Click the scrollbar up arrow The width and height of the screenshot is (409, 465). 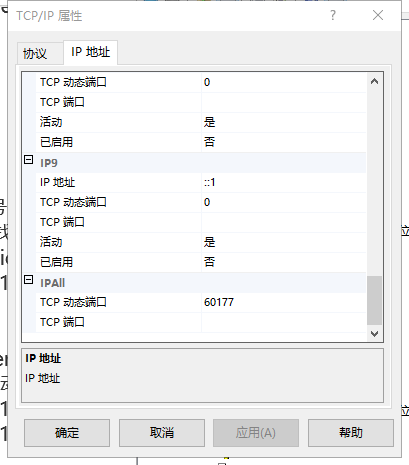coord(374,81)
